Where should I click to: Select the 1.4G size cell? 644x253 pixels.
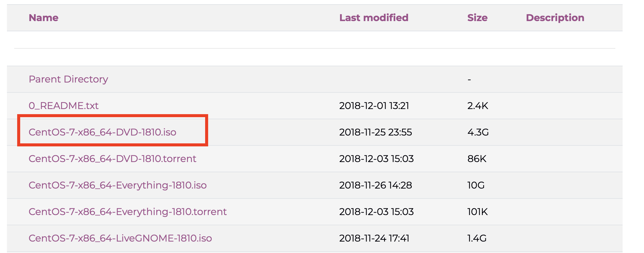(x=477, y=238)
